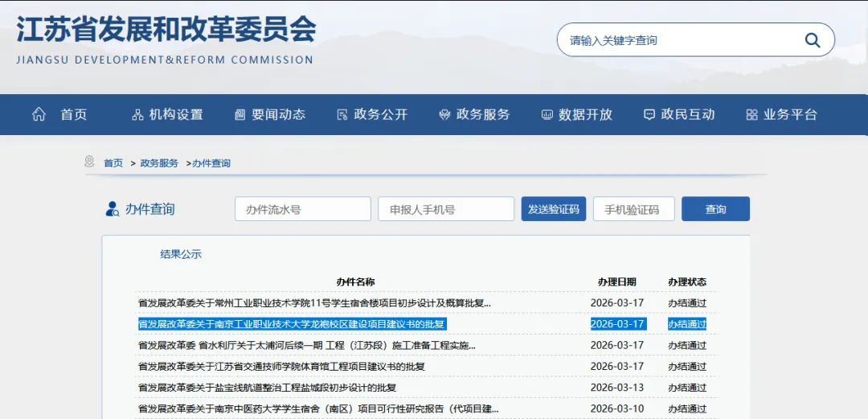Click the date in the 江苏省交通技师学院 row
868x419 pixels.
click(x=617, y=367)
